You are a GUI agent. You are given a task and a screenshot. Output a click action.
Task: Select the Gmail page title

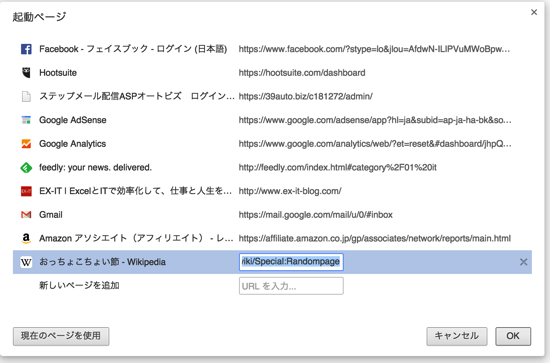[51, 215]
